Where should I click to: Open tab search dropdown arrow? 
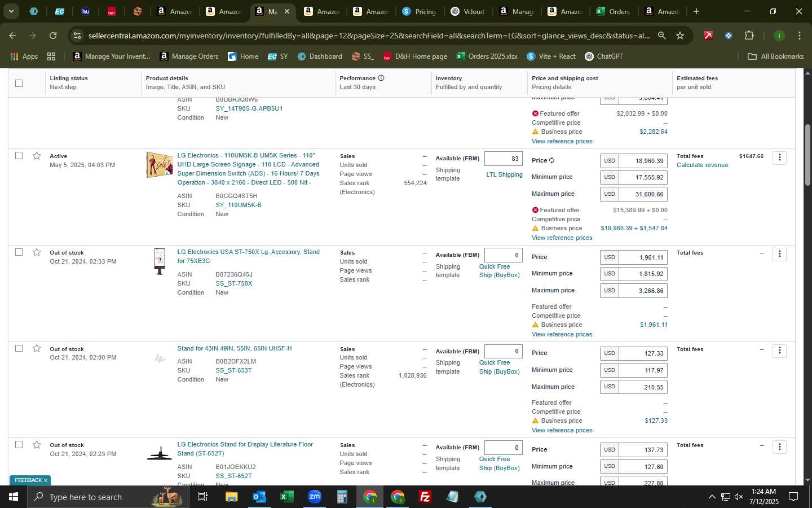(x=11, y=11)
